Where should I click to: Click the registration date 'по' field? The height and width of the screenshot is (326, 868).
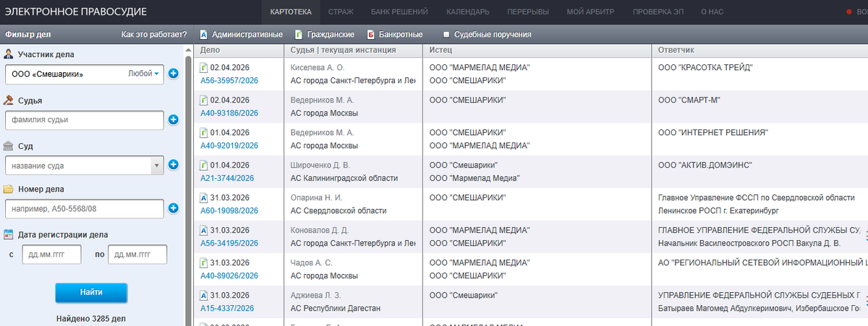pyautogui.click(x=137, y=254)
